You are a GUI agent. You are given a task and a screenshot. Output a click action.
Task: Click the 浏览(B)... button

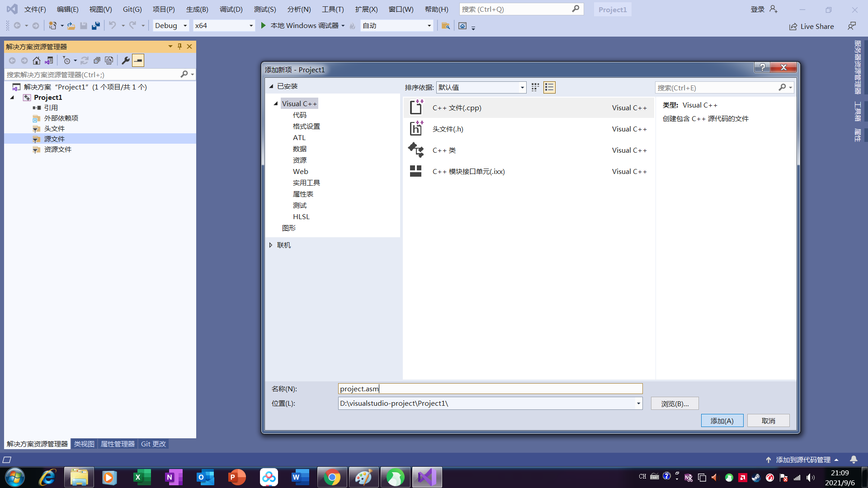[x=675, y=404]
